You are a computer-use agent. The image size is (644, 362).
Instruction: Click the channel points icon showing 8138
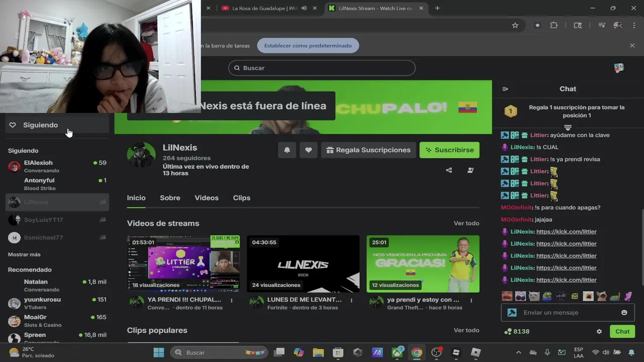(x=508, y=331)
